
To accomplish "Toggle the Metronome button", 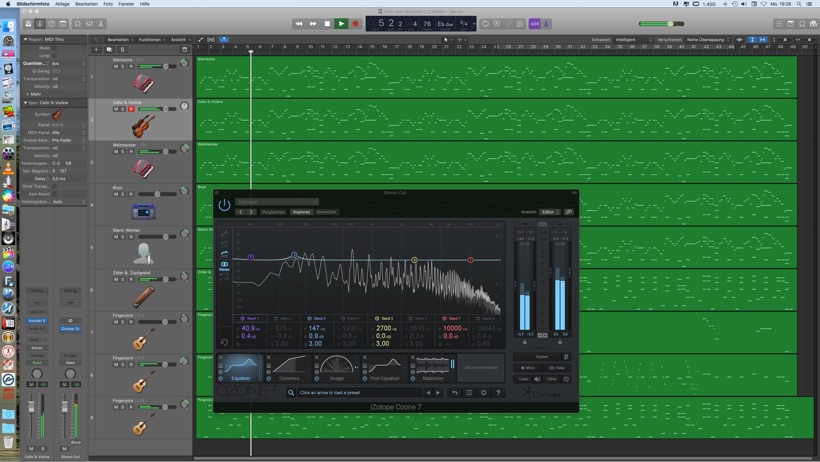I will (545, 24).
